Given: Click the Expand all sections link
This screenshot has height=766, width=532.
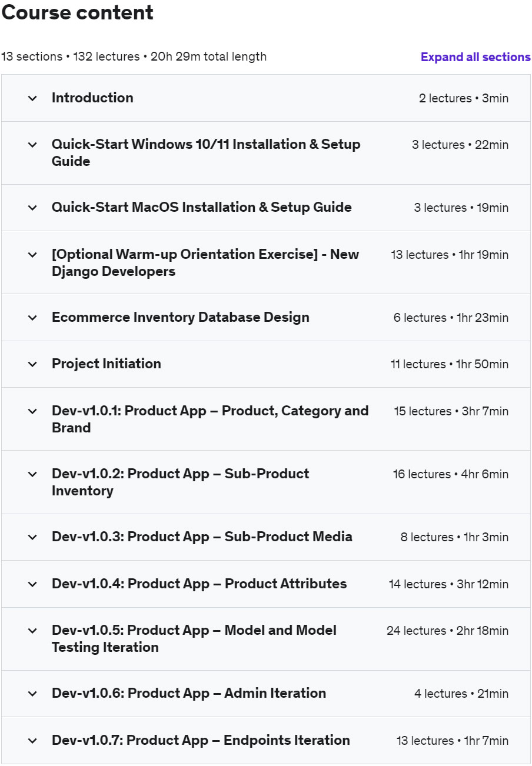Looking at the screenshot, I should [475, 57].
